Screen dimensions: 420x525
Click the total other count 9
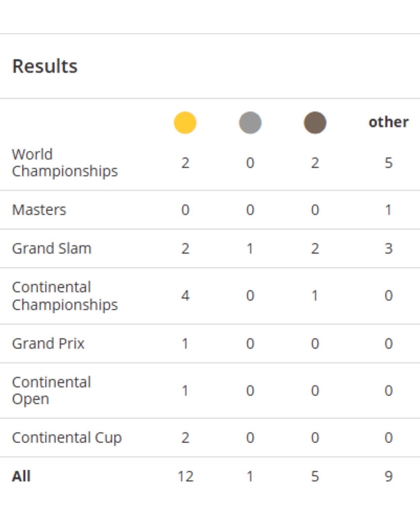click(388, 477)
